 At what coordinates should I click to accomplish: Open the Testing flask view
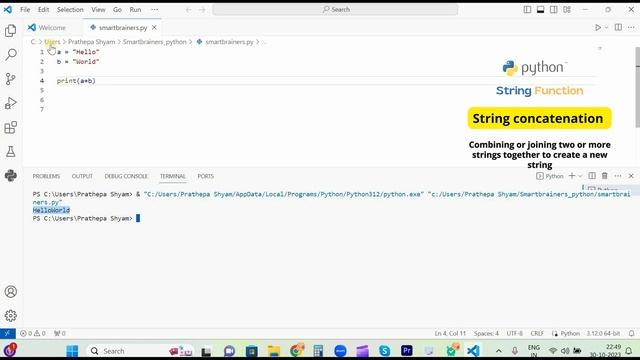point(11,152)
